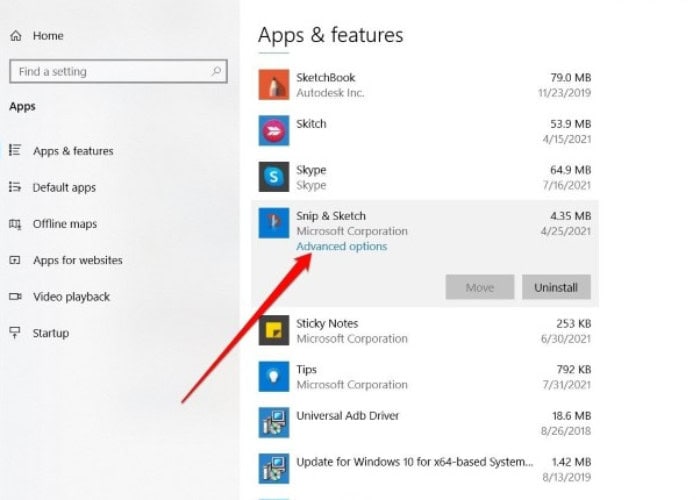The image size is (700, 500).
Task: Click the Skype app icon
Action: 274,177
